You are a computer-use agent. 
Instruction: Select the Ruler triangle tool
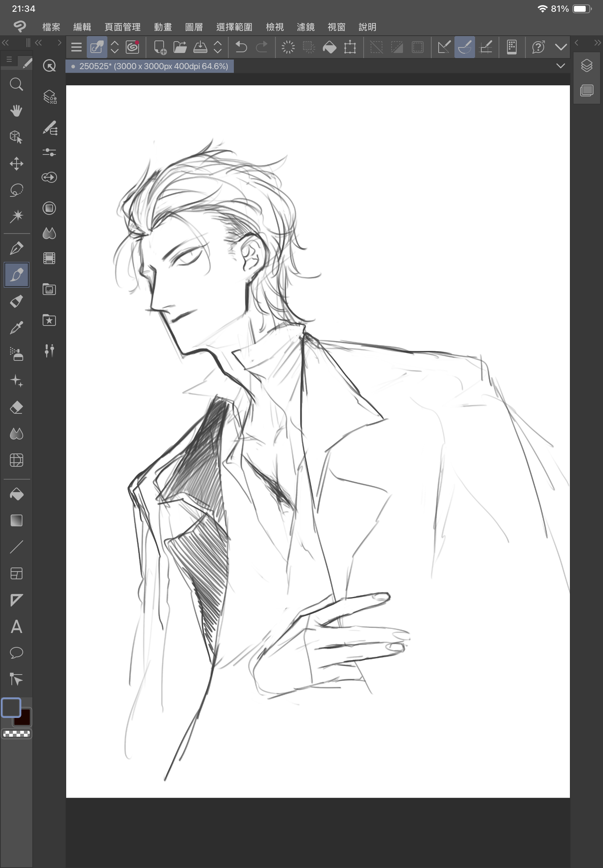point(16,600)
